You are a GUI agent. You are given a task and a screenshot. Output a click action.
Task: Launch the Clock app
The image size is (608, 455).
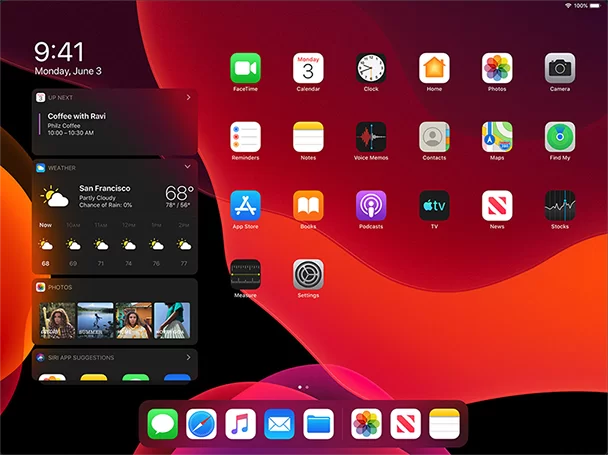(371, 68)
